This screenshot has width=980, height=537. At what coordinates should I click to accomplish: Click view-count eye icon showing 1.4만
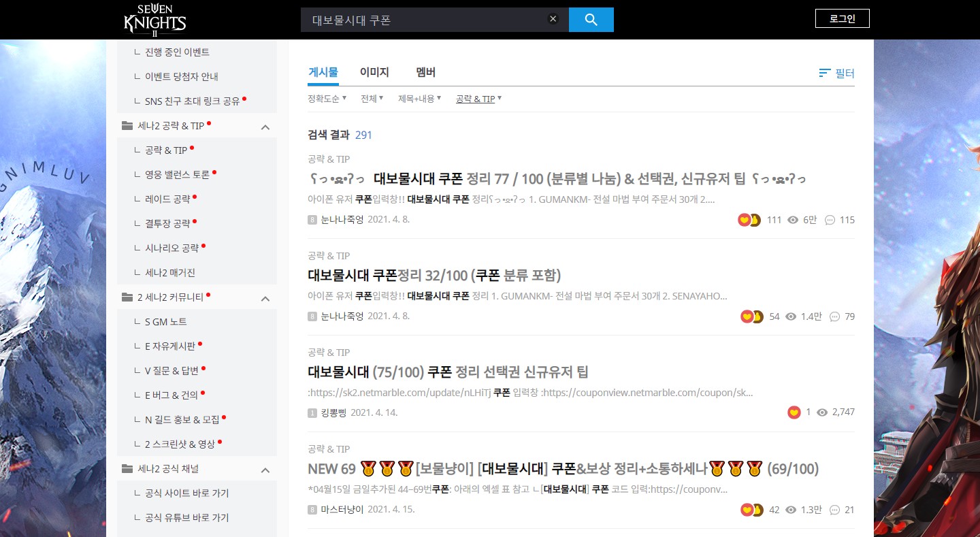click(x=791, y=316)
